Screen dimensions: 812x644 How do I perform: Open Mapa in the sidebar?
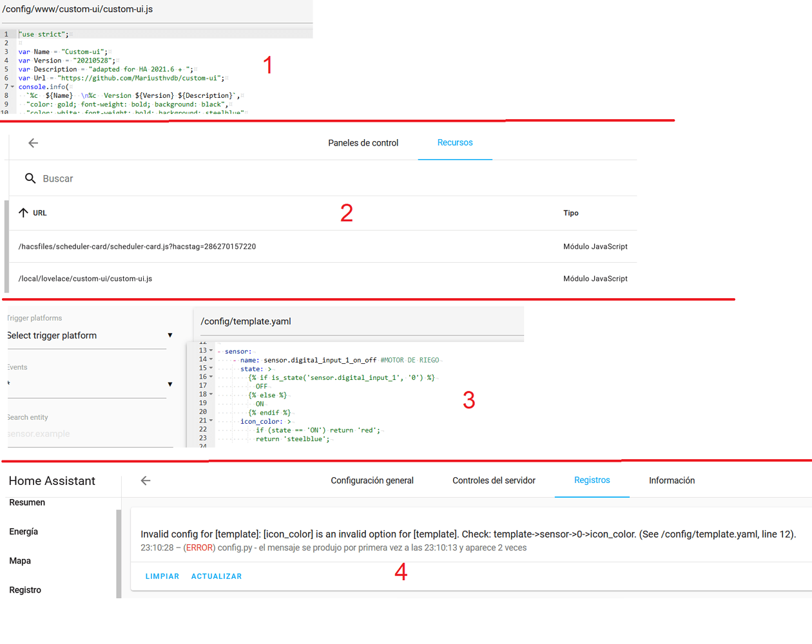(20, 561)
